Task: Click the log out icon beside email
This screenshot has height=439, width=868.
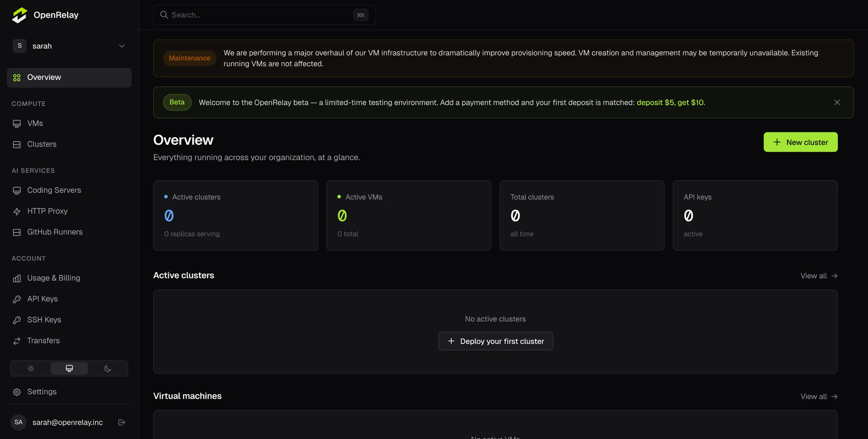Action: click(x=122, y=422)
